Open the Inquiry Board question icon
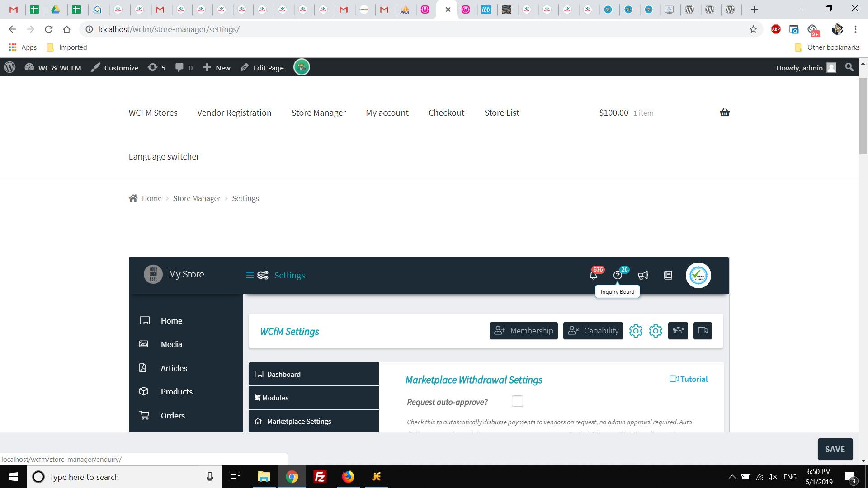Screen dimensions: 868x488 click(x=618, y=275)
